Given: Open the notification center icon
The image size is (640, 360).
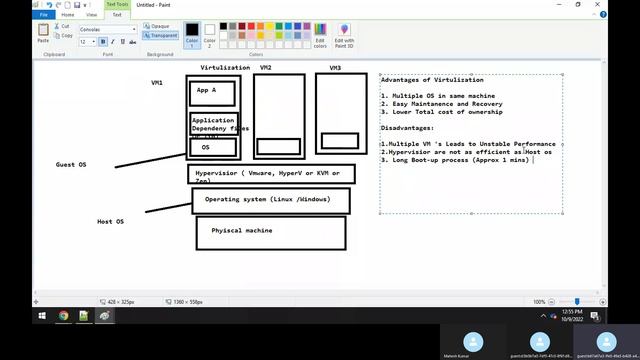Looking at the screenshot, I should (x=595, y=316).
